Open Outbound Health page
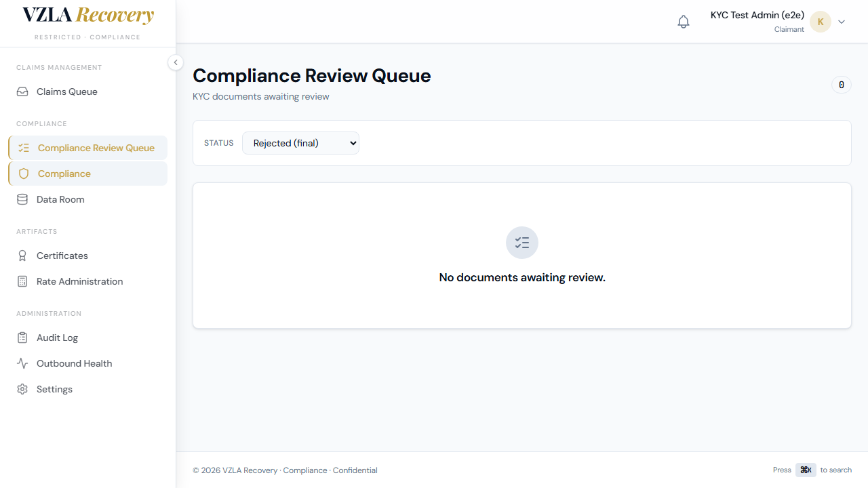This screenshot has height=488, width=868. (88, 363)
